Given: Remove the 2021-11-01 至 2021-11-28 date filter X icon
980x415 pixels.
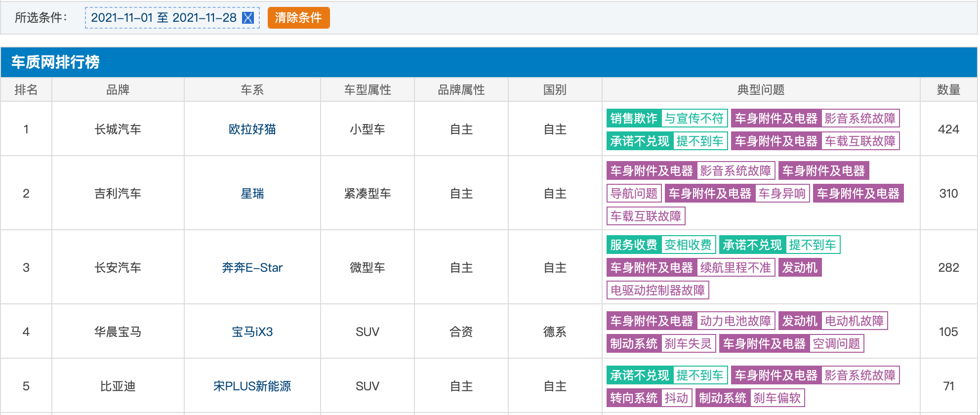Looking at the screenshot, I should point(248,18).
